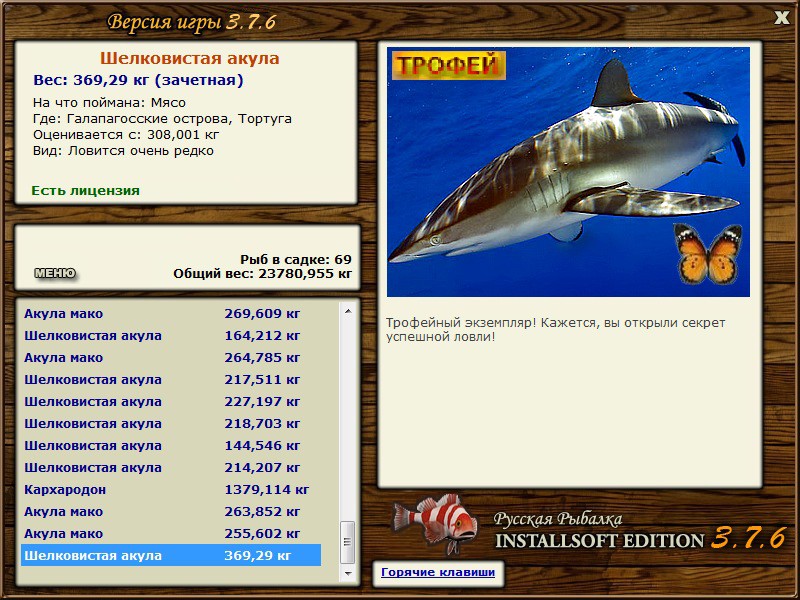Select Акула мако 264,785 кг entry
The height and width of the screenshot is (600, 800).
tap(171, 357)
